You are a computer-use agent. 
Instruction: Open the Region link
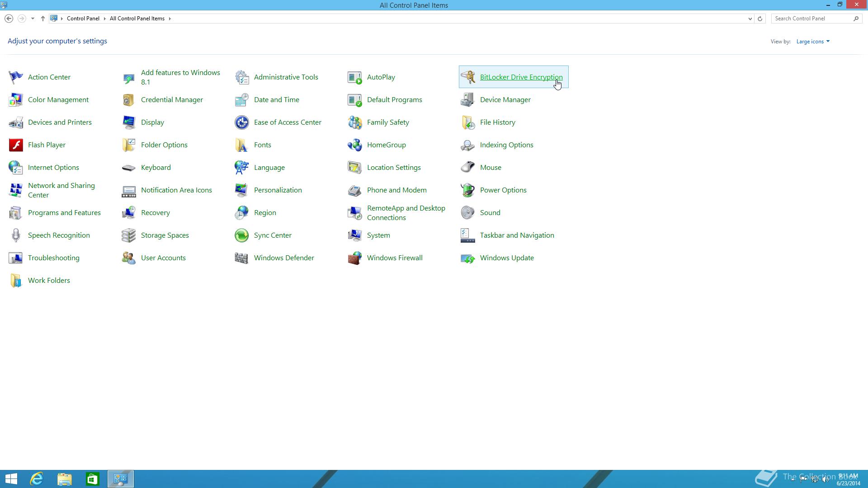(265, 213)
